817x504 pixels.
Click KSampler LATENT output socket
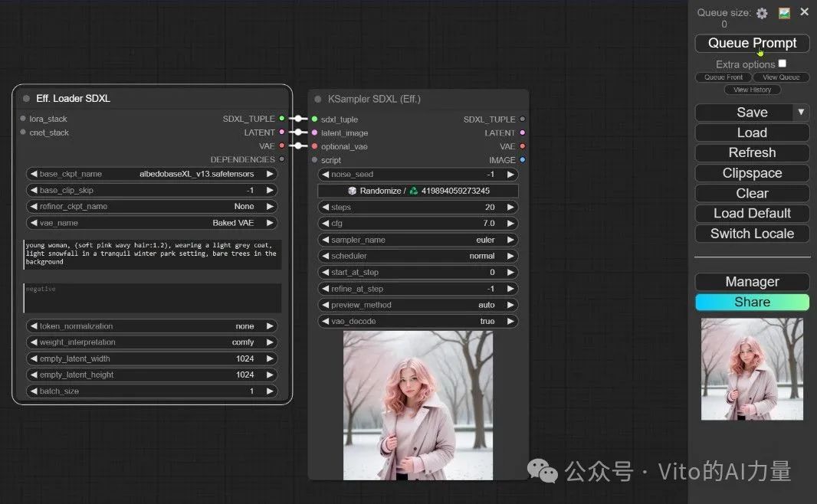[x=523, y=133]
